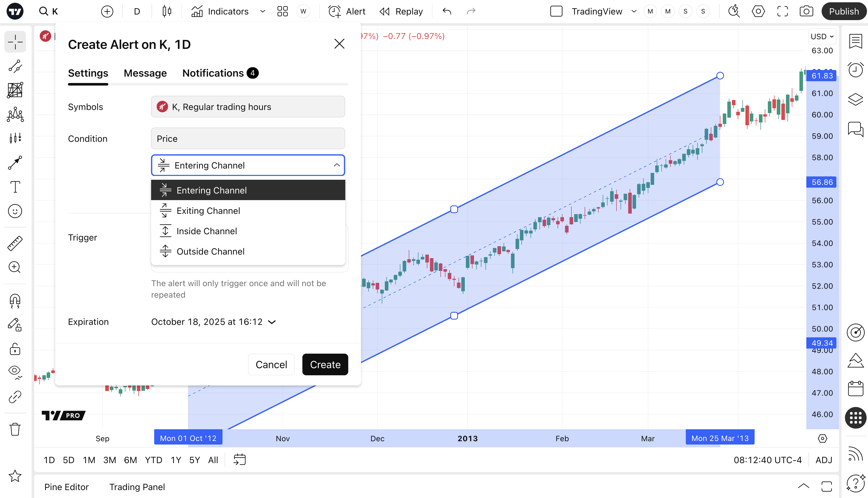Viewport: 868px width, 498px height.
Task: Open the zoom in tool
Action: [x=15, y=267]
